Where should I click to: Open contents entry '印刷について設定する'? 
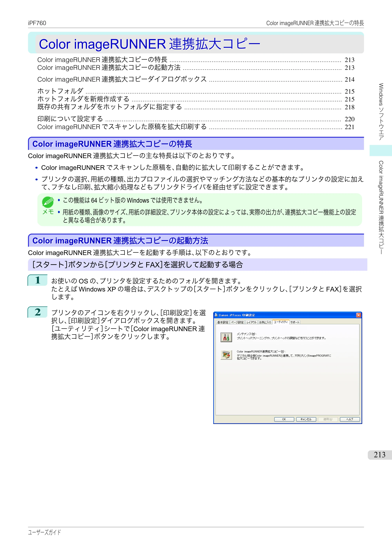(196, 119)
